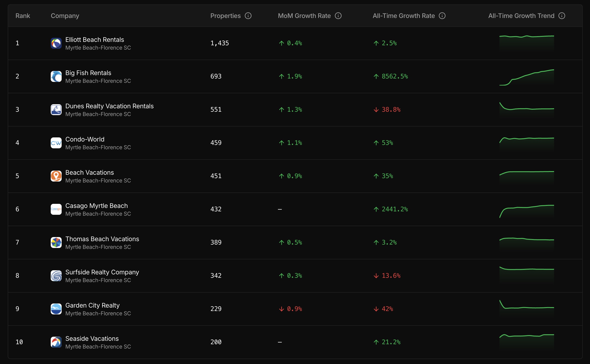
Task: Click the MoM Growth Rate column header
Action: tap(304, 16)
